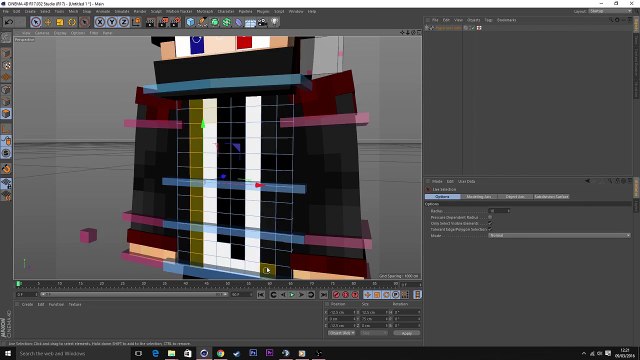Select the Scale tool icon

click(x=60, y=22)
